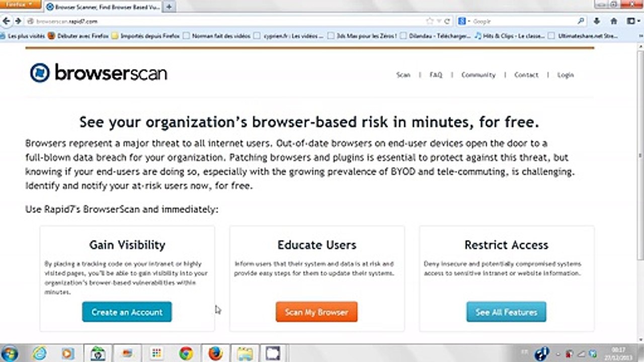This screenshot has width=644, height=362.
Task: Open Windows Media Player from the taskbar
Action: [x=68, y=353]
